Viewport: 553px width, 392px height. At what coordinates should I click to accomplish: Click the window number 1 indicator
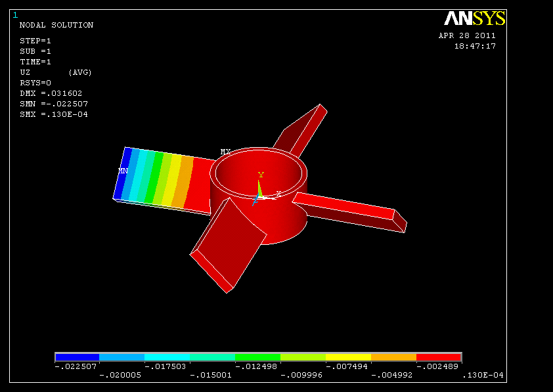coord(15,15)
